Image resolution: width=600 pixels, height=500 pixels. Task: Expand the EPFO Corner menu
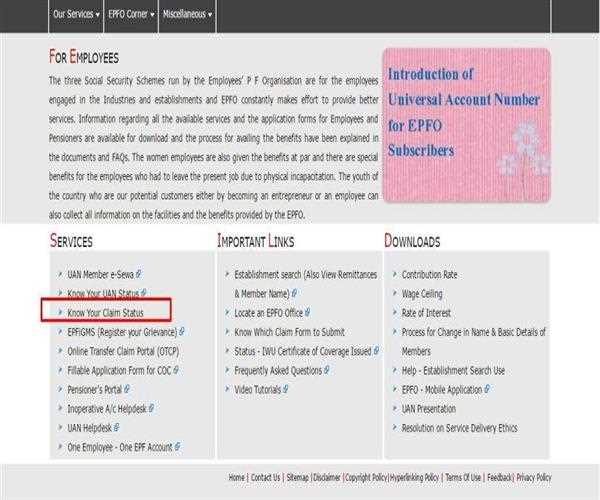[131, 15]
